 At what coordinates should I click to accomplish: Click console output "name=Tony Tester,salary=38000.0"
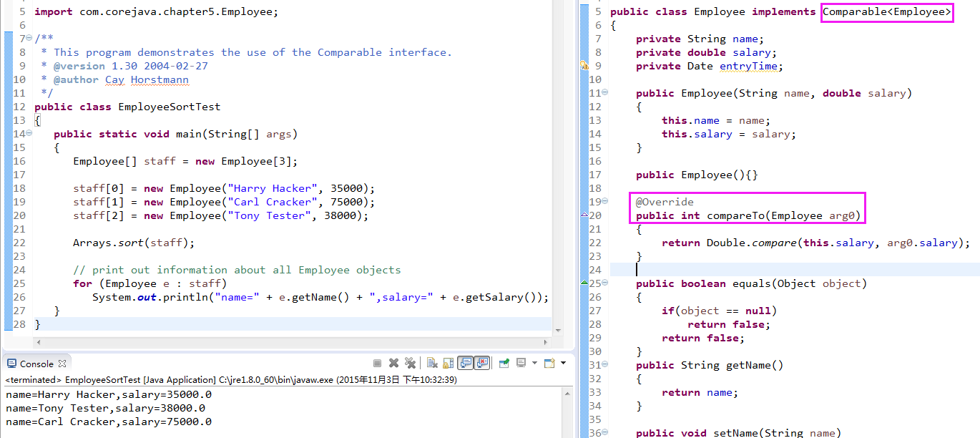(105, 408)
